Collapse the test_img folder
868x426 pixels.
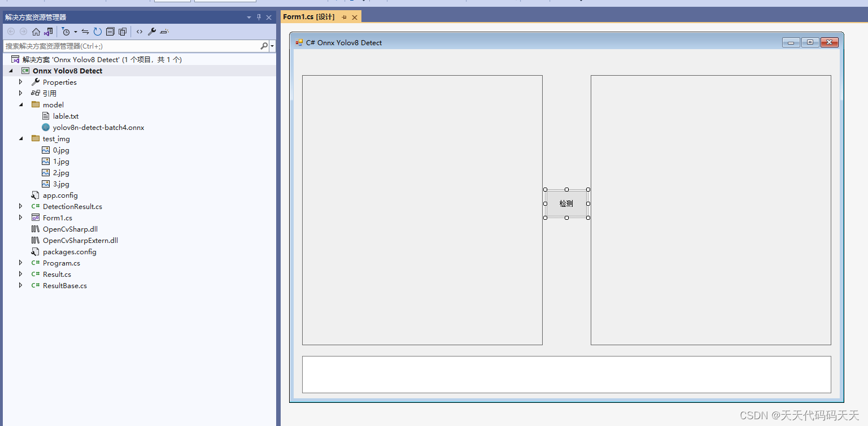tap(21, 138)
